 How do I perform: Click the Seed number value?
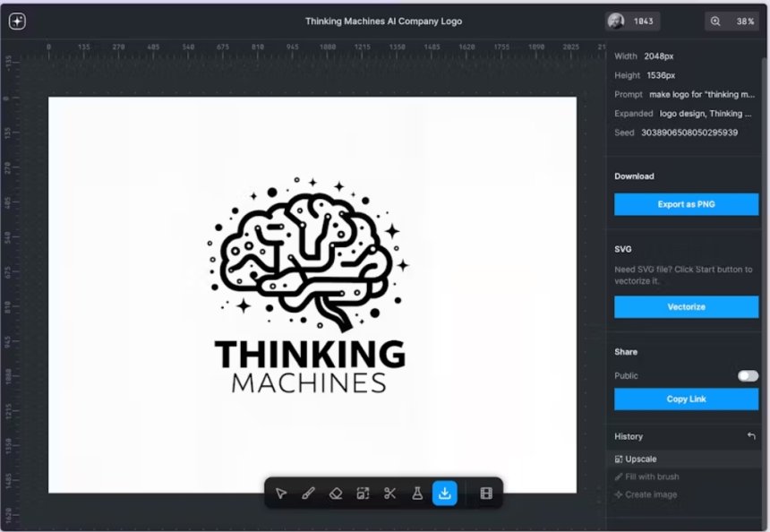tap(689, 133)
